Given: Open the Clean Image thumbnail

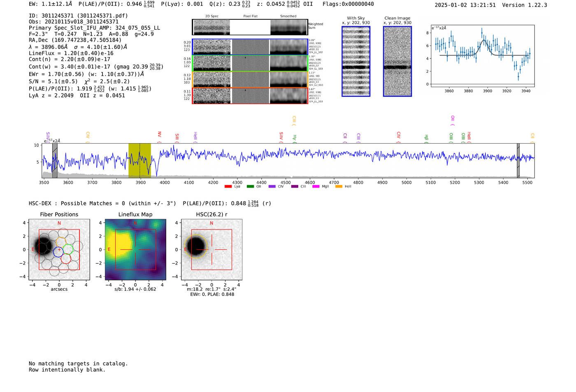Looking at the screenshot, I should point(397,61).
